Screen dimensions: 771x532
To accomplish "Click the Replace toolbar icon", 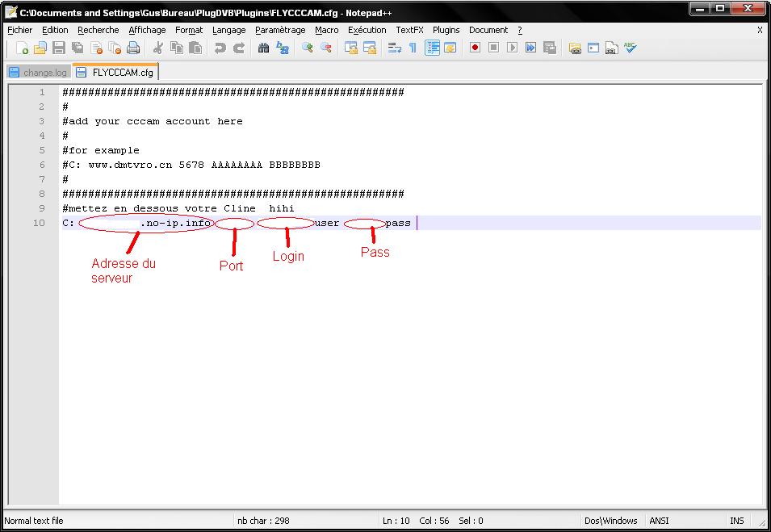I will pyautogui.click(x=283, y=48).
